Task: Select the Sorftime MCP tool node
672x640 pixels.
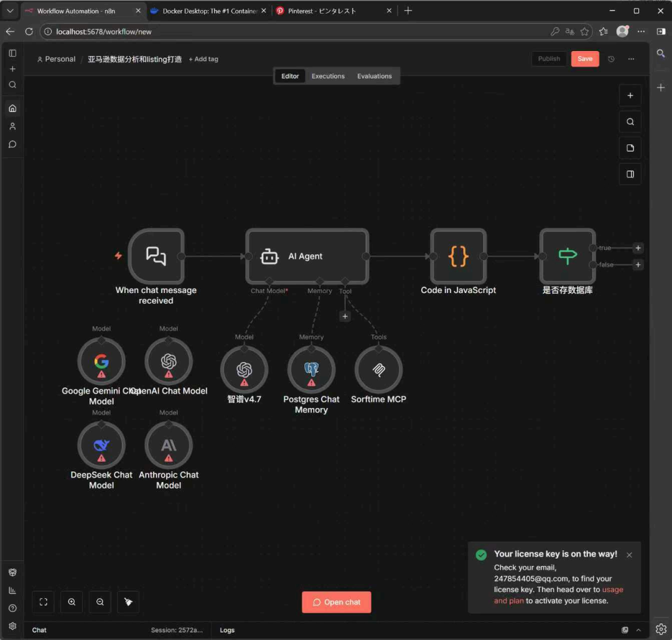Action: click(x=378, y=369)
